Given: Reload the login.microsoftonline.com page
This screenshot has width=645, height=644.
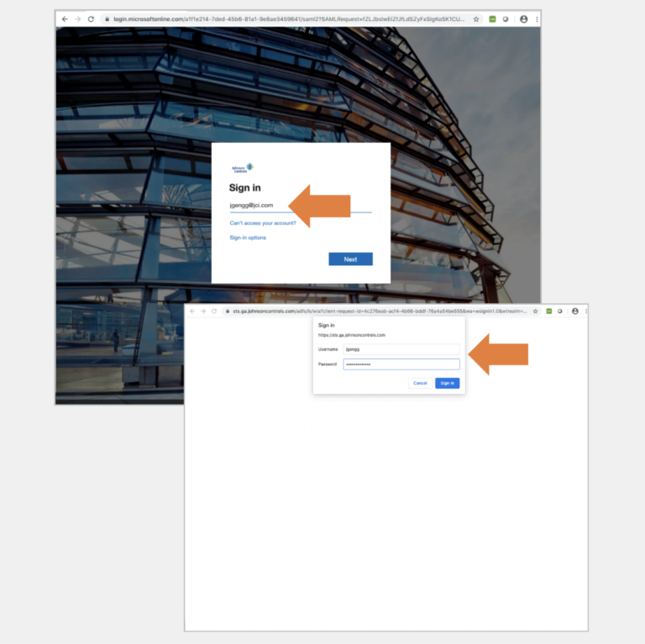Looking at the screenshot, I should point(91,19).
